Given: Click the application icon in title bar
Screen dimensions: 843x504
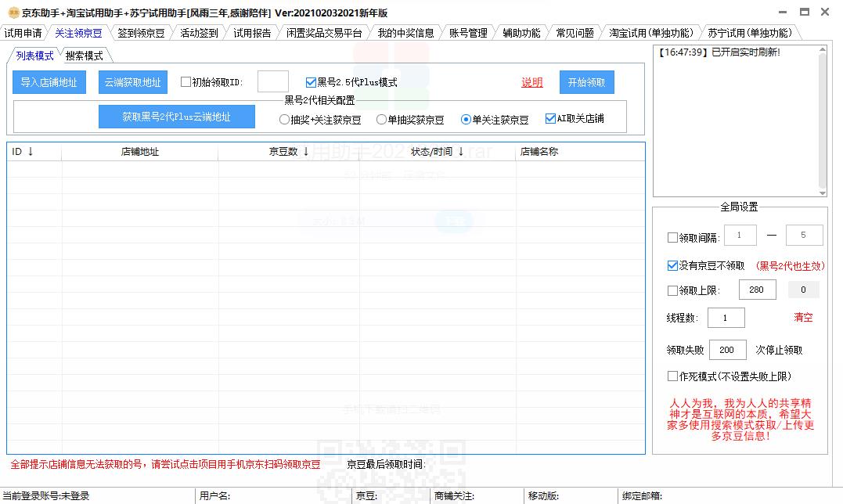Looking at the screenshot, I should tap(13, 13).
